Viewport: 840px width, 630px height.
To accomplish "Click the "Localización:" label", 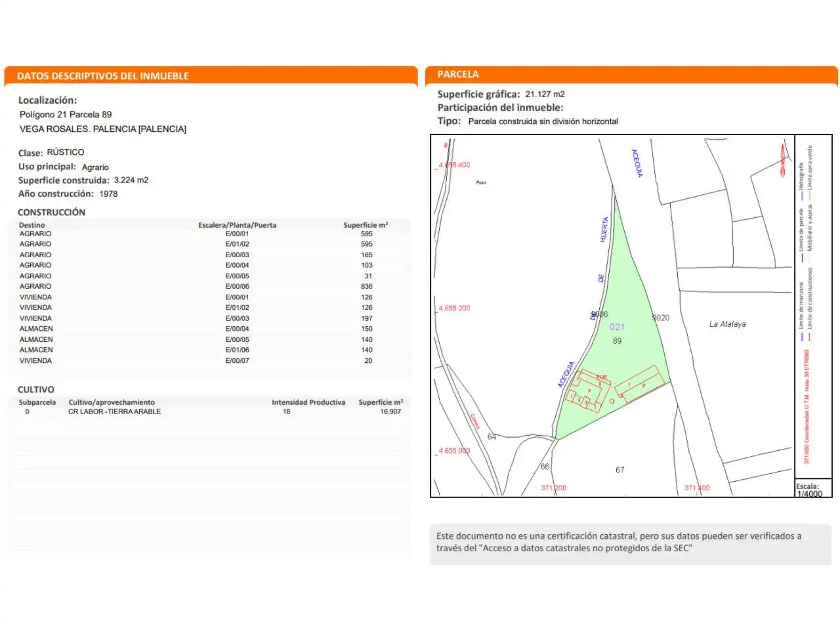I will tap(47, 100).
